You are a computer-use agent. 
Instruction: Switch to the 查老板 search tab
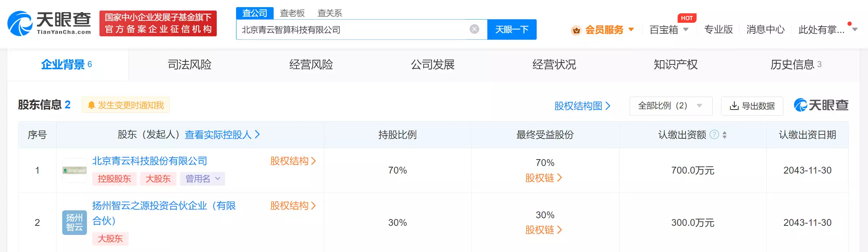(x=292, y=13)
